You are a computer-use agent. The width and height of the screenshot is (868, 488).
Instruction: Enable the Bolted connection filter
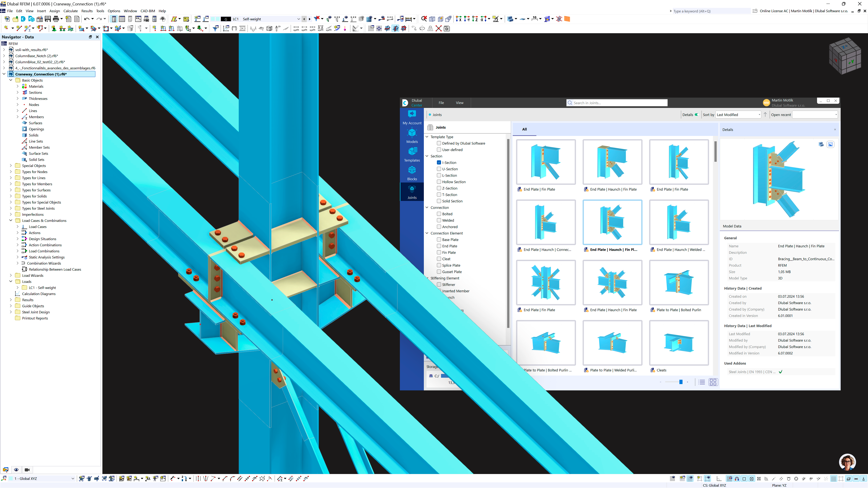coord(439,214)
